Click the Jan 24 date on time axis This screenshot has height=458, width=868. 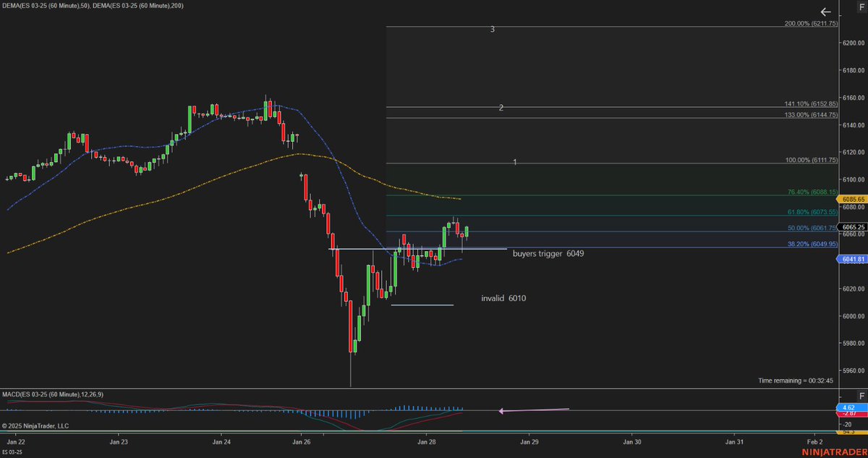(x=222, y=441)
